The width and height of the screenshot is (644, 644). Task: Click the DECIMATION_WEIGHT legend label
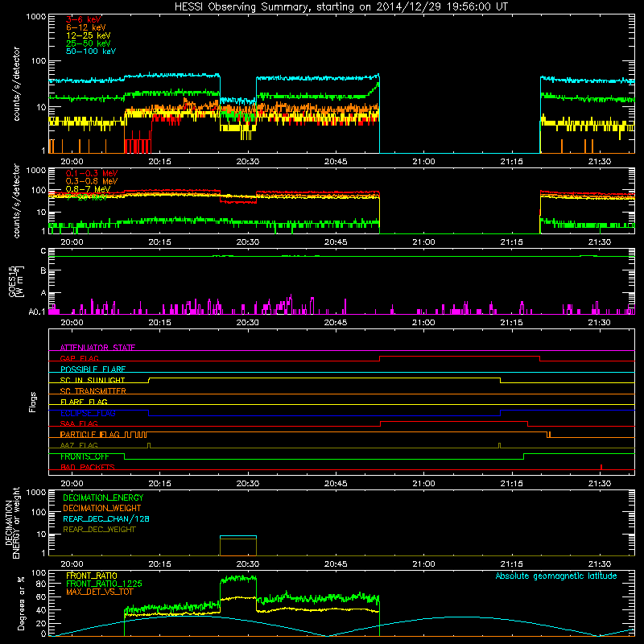(102, 508)
